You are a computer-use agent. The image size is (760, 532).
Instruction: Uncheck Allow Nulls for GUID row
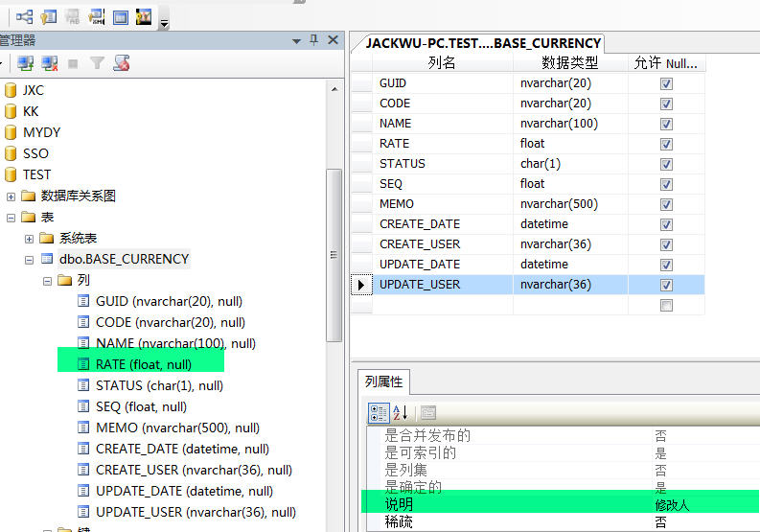tap(666, 84)
